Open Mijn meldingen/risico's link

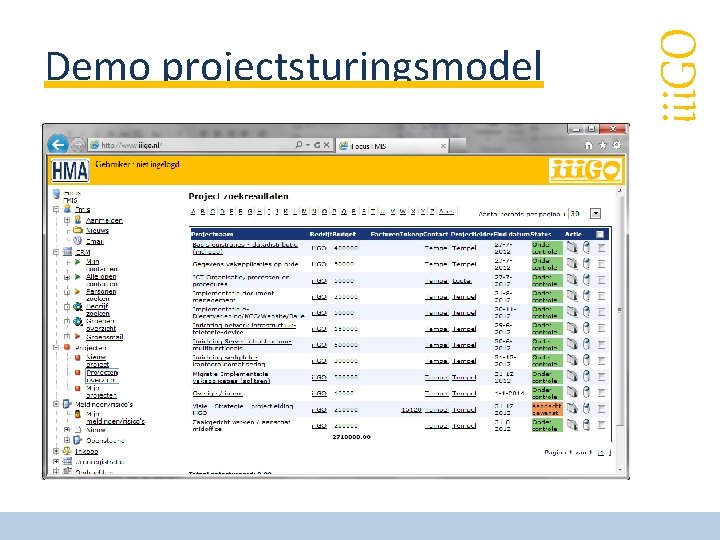tap(115, 417)
